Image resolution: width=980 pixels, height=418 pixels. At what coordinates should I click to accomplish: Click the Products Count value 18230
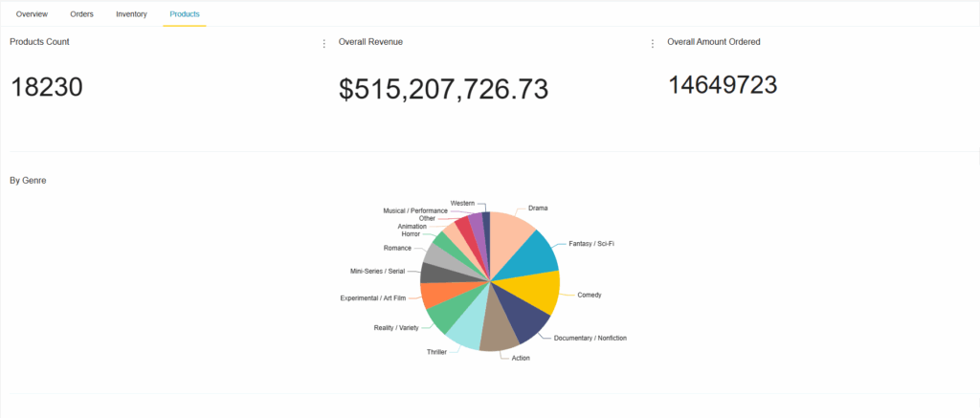coord(47,87)
